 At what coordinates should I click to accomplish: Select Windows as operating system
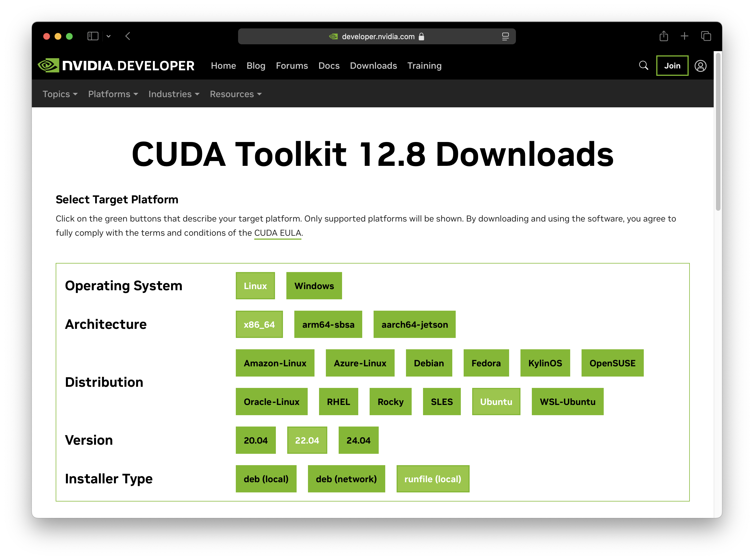coord(314,286)
